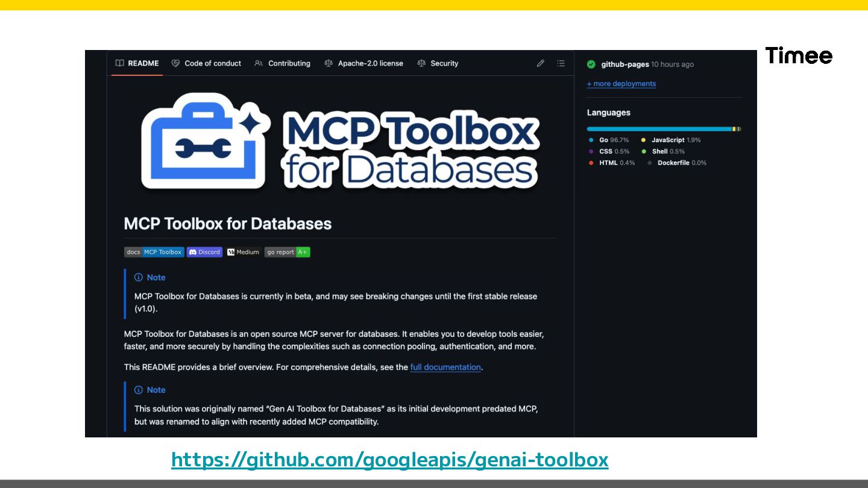Click the languages percentage bar
The width and height of the screenshot is (868, 488).
(x=664, y=129)
